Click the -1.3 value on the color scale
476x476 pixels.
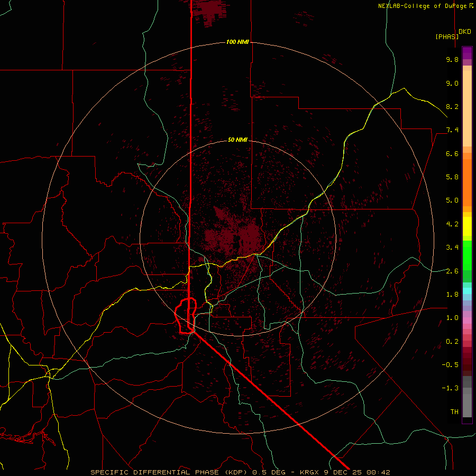pyautogui.click(x=450, y=388)
